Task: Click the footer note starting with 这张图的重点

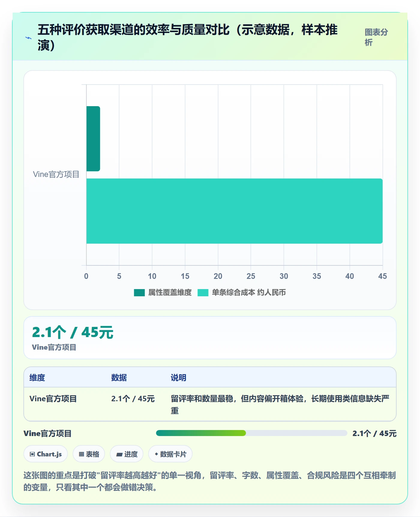Action: click(x=210, y=481)
